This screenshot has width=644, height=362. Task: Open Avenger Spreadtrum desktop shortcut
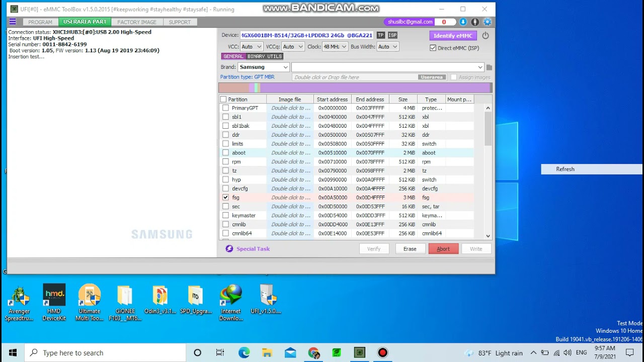click(19, 303)
